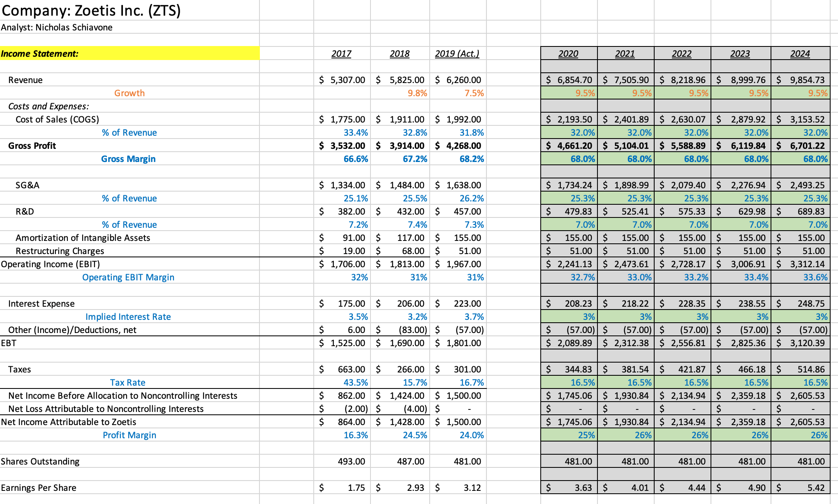The image size is (838, 504).
Task: Select the Revenue row label
Action: pyautogui.click(x=25, y=80)
